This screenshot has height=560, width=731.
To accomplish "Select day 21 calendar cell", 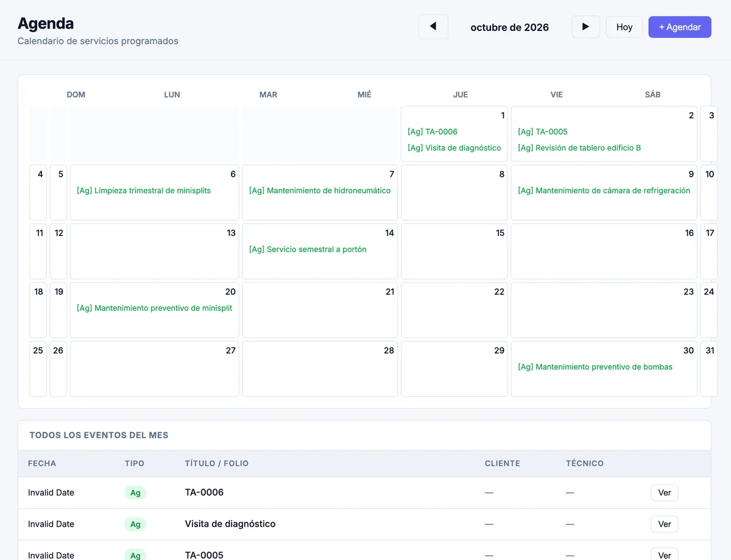I will (320, 310).
